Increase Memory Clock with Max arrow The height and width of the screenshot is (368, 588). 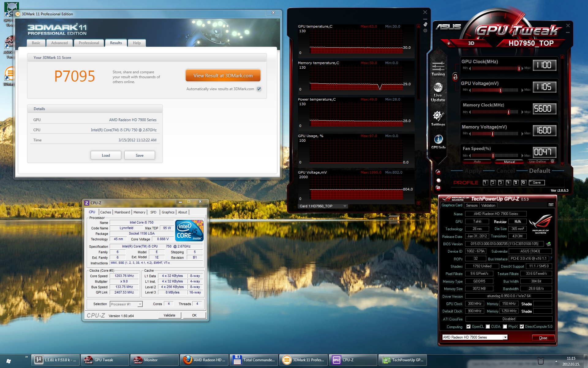pyautogui.click(x=522, y=112)
